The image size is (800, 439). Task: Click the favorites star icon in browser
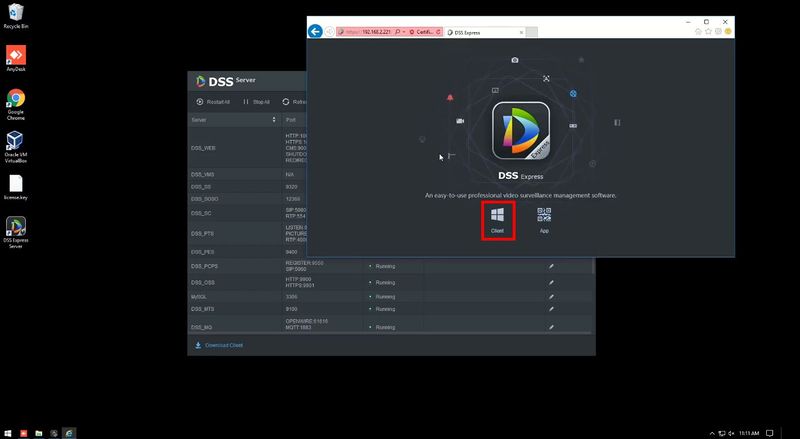708,32
